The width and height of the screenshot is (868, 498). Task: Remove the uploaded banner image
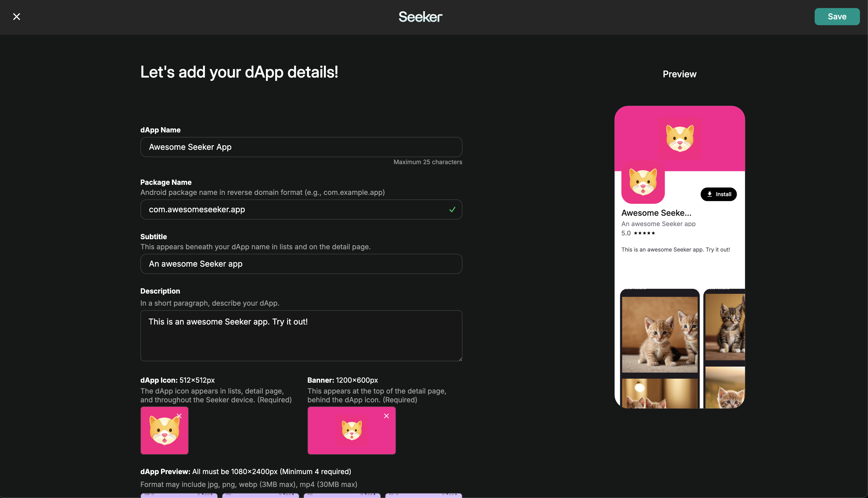pyautogui.click(x=386, y=416)
